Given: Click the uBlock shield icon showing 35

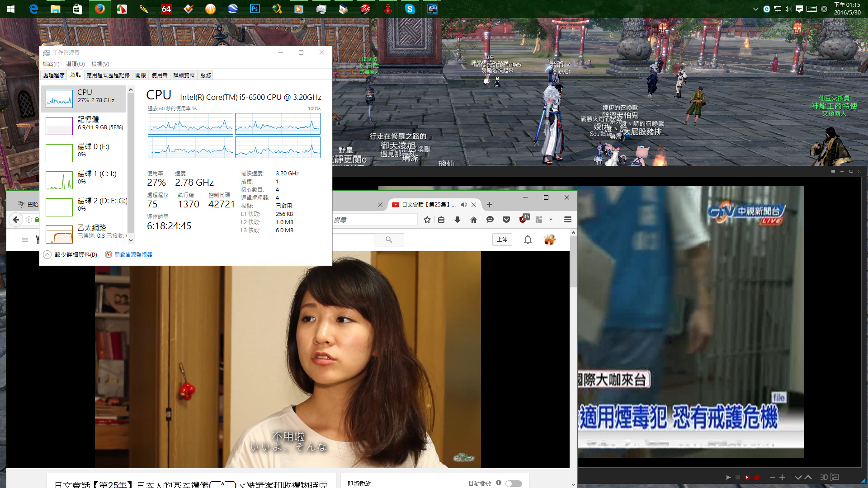Looking at the screenshot, I should pyautogui.click(x=524, y=219).
